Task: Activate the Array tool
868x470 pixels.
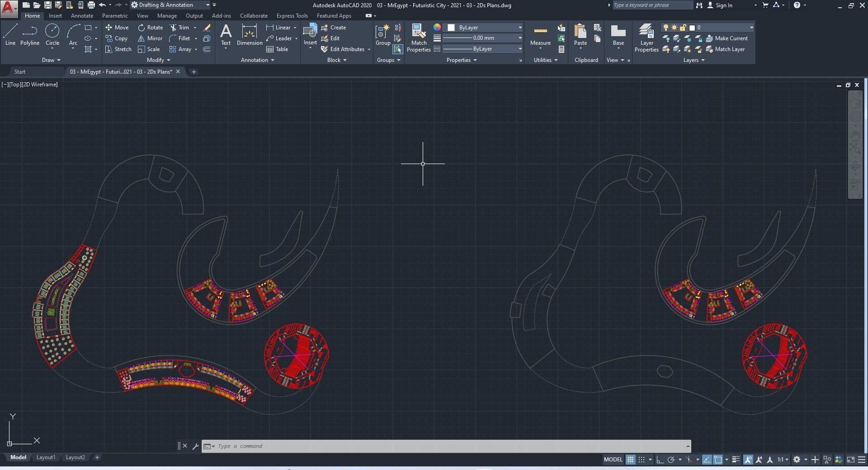Action: click(x=180, y=49)
